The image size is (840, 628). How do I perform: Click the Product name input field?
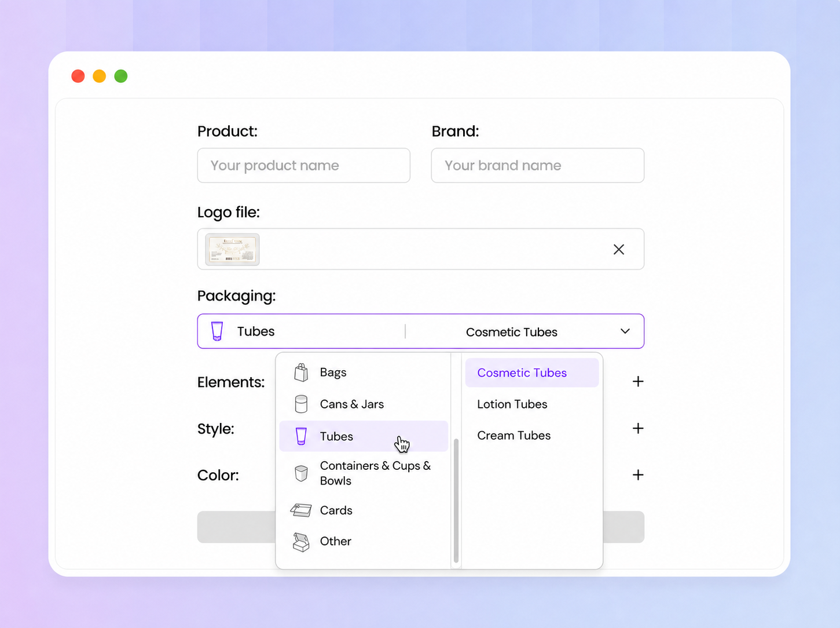(304, 166)
